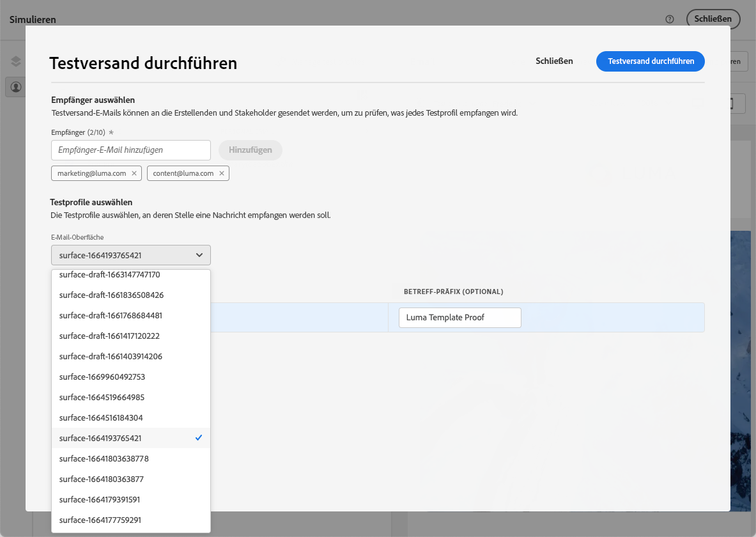Open the help question mark icon
Viewport: 756px width, 537px height.
(x=670, y=19)
